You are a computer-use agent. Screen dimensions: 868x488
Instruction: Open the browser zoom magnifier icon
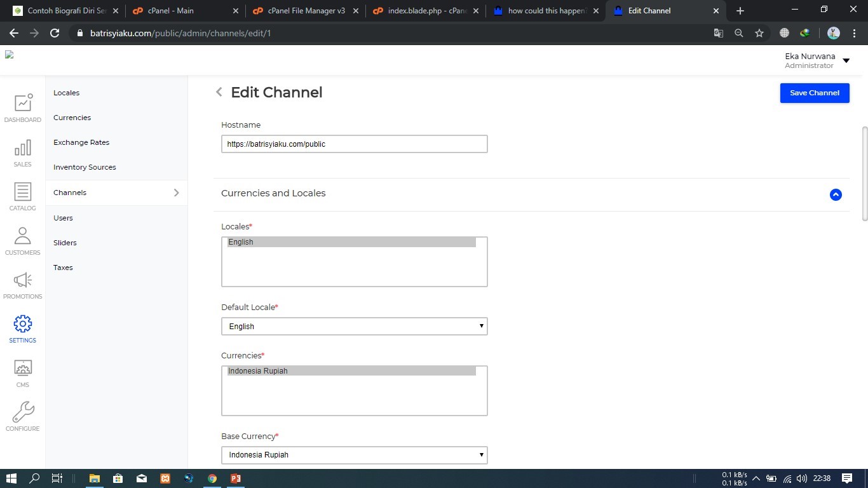[x=739, y=33]
